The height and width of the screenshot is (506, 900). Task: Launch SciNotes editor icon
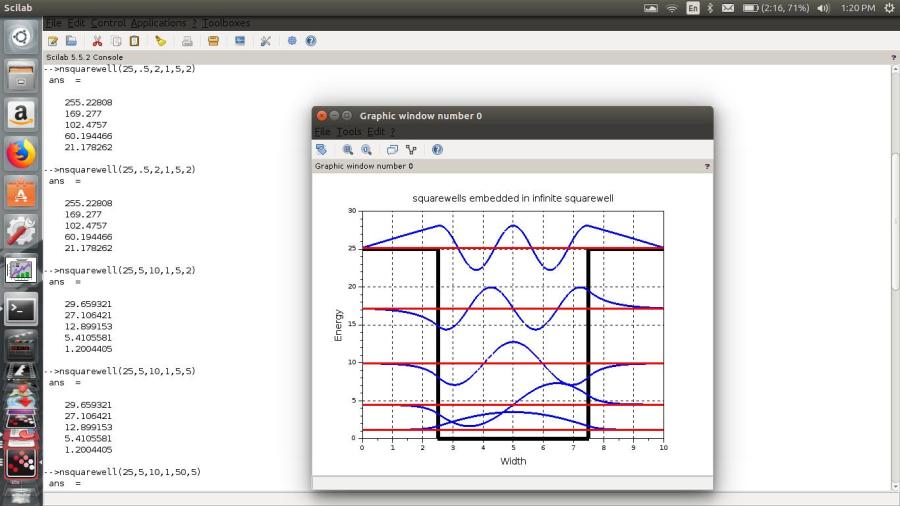point(54,41)
